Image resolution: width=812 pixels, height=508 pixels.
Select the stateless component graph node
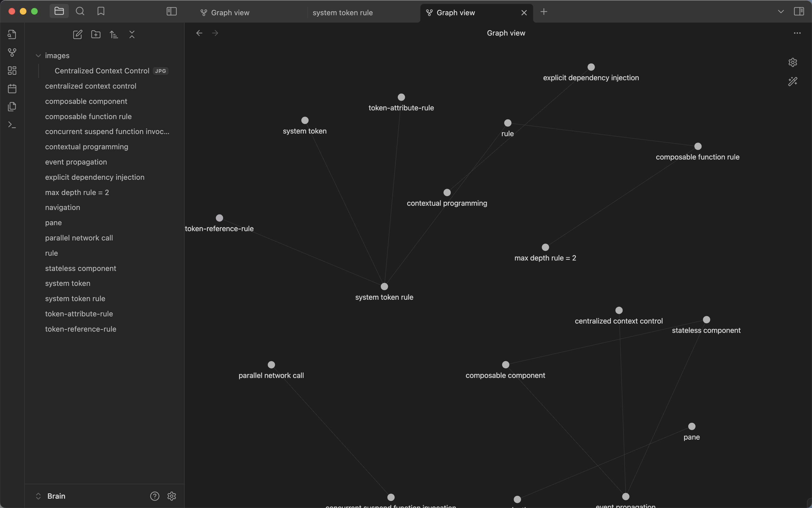(x=707, y=319)
